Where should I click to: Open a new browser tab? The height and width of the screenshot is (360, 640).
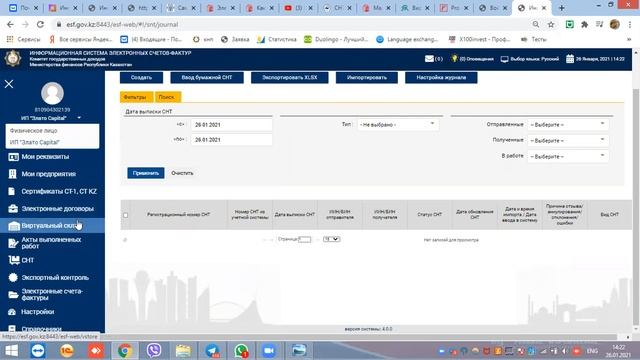(x=562, y=8)
